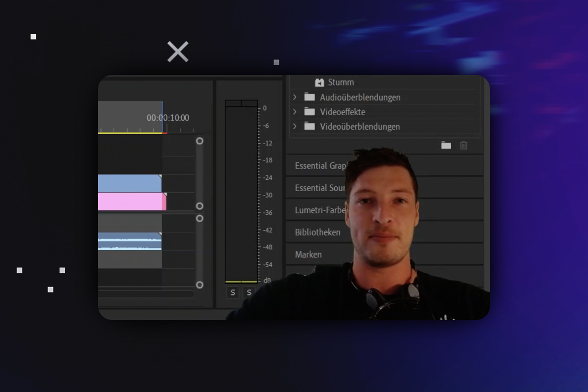Expand the Audioüberblendungen folder
This screenshot has width=588, height=392.
(294, 97)
